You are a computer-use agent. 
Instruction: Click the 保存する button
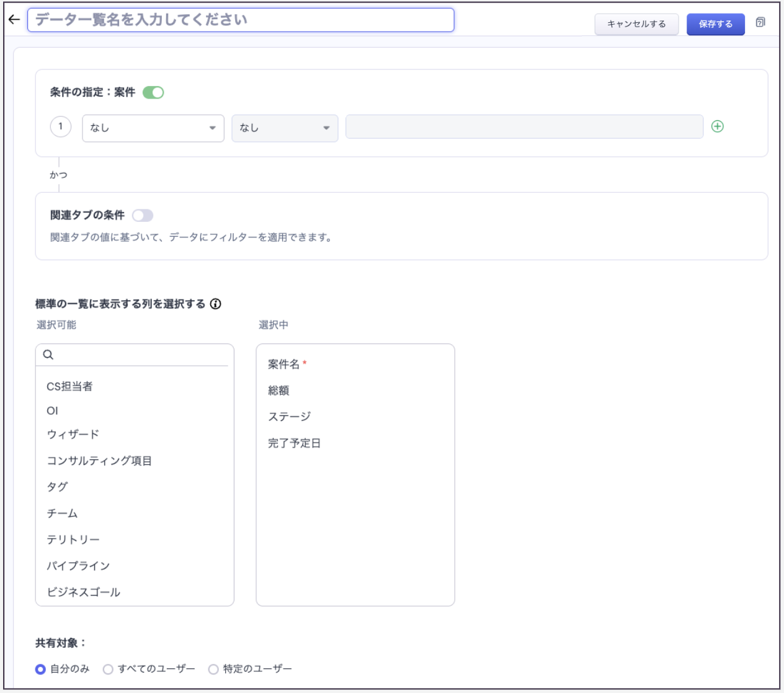(x=715, y=24)
